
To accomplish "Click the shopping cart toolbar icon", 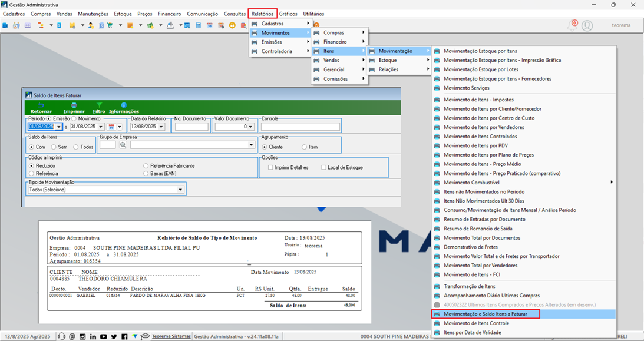I will [x=110, y=25].
